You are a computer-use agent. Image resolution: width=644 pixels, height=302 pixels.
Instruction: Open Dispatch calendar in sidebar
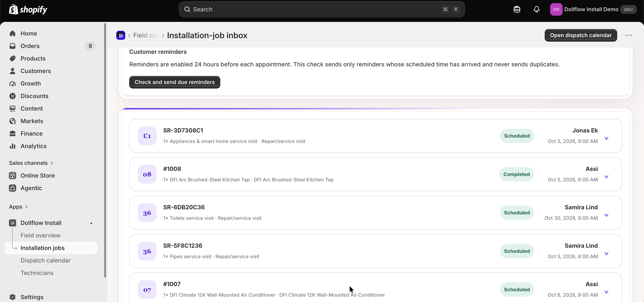coord(45,260)
